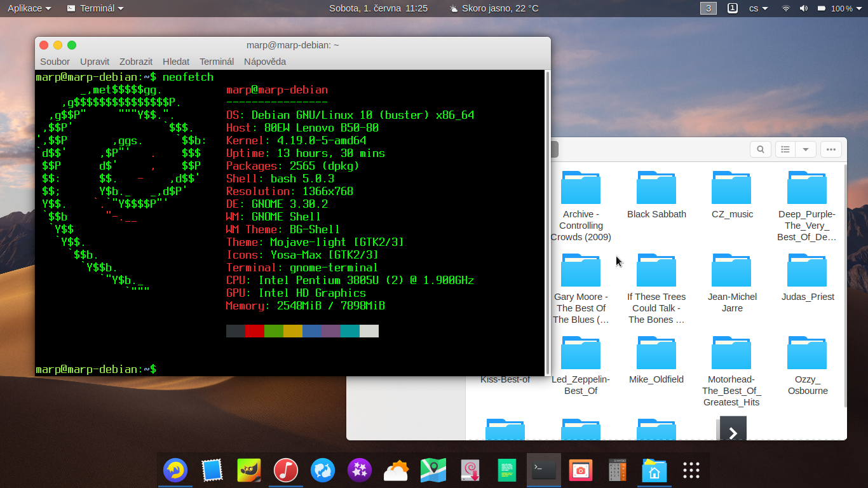
Task: Click the terminal title marp@marp-debian: ~
Action: coord(292,45)
